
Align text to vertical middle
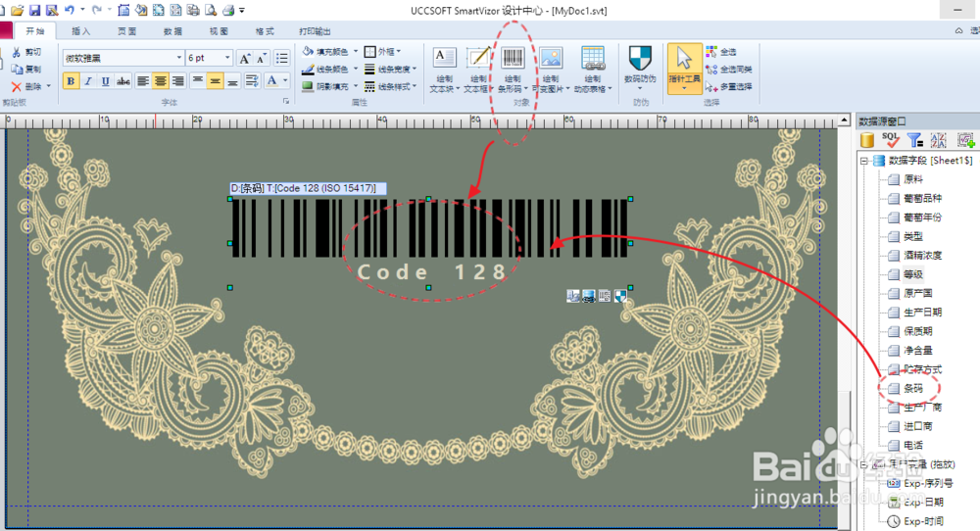click(215, 80)
